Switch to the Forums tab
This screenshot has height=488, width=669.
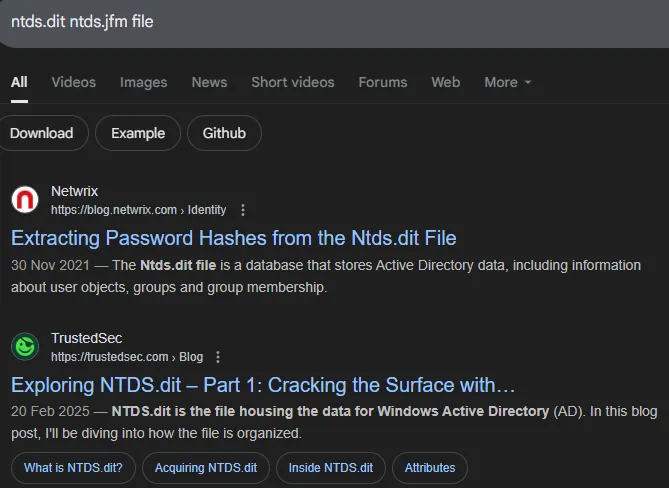pyautogui.click(x=383, y=82)
